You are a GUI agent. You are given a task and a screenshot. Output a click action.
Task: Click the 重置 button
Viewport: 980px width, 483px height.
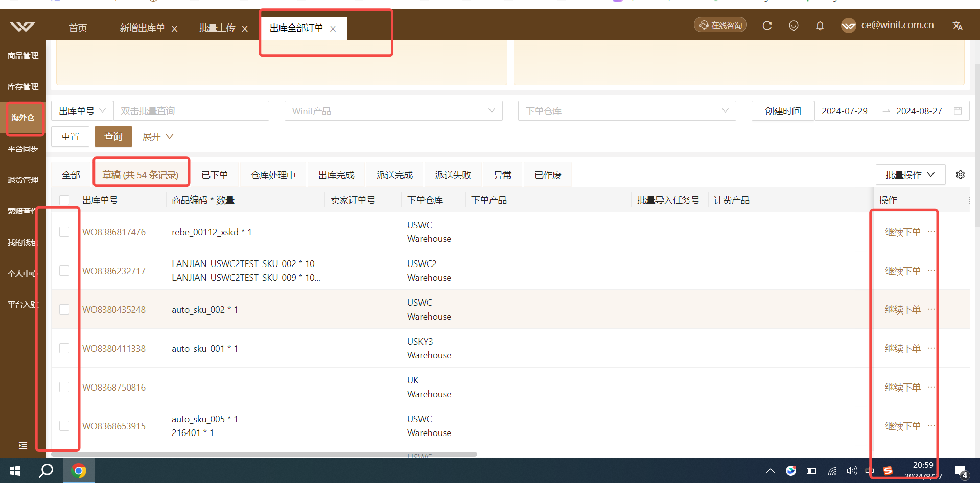pyautogui.click(x=71, y=136)
